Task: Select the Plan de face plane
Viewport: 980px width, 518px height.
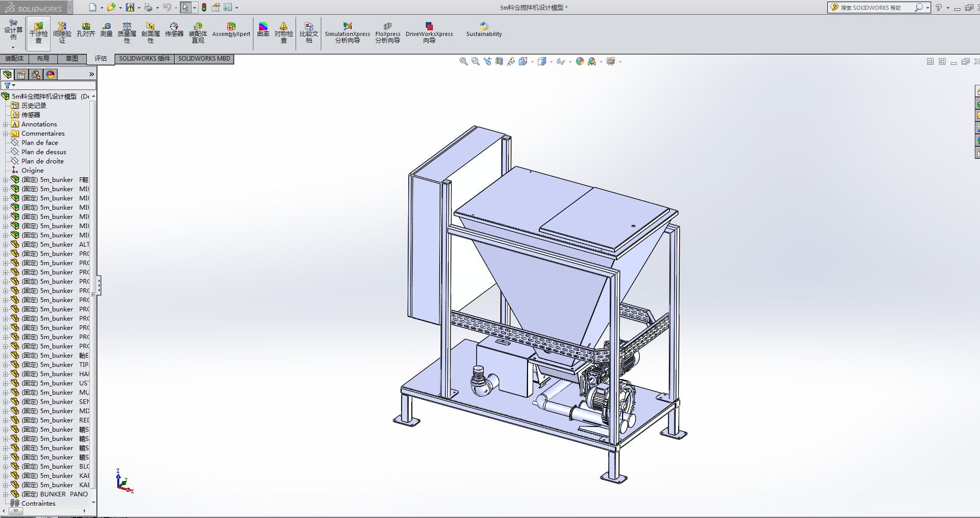Action: [40, 143]
